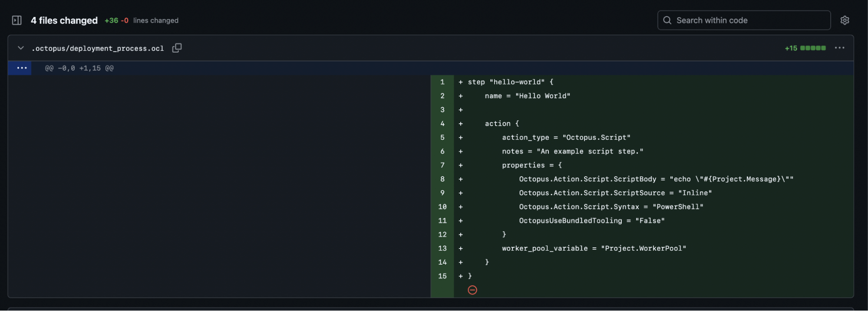This screenshot has width=868, height=311.
Task: Open the file's more options menu
Action: coord(839,48)
